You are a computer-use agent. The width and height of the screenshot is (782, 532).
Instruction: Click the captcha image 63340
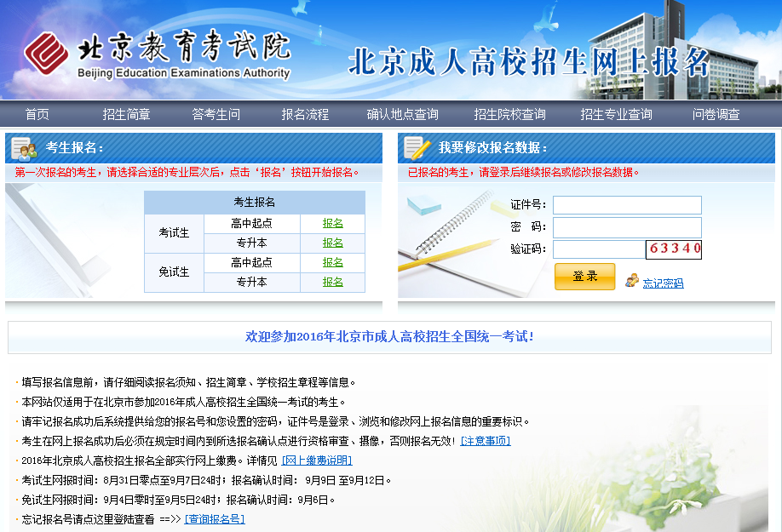(x=674, y=249)
